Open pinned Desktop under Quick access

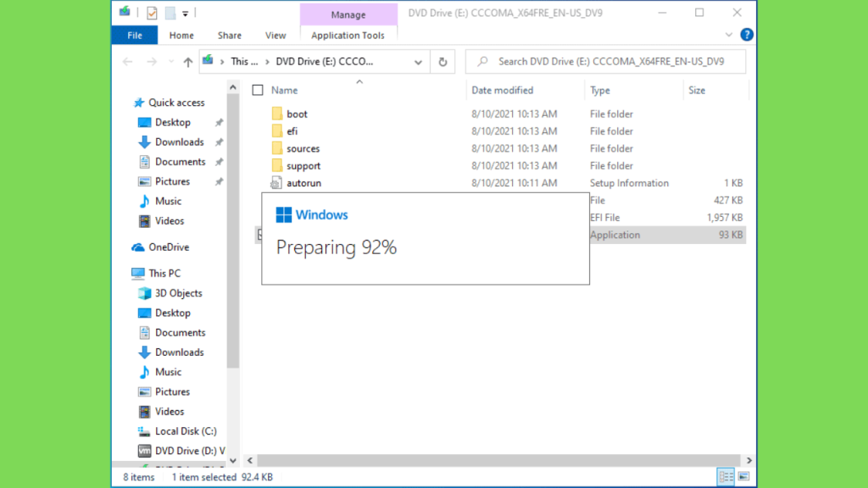pos(172,122)
